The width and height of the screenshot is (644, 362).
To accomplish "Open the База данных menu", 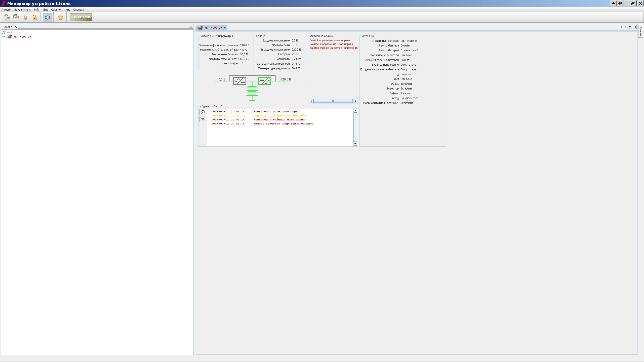I will click(x=22, y=10).
